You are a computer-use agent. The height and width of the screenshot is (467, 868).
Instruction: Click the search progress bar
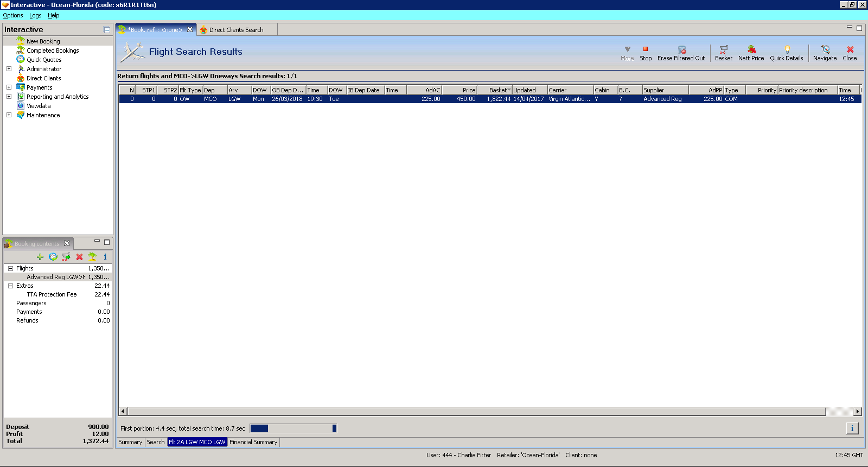coord(293,428)
